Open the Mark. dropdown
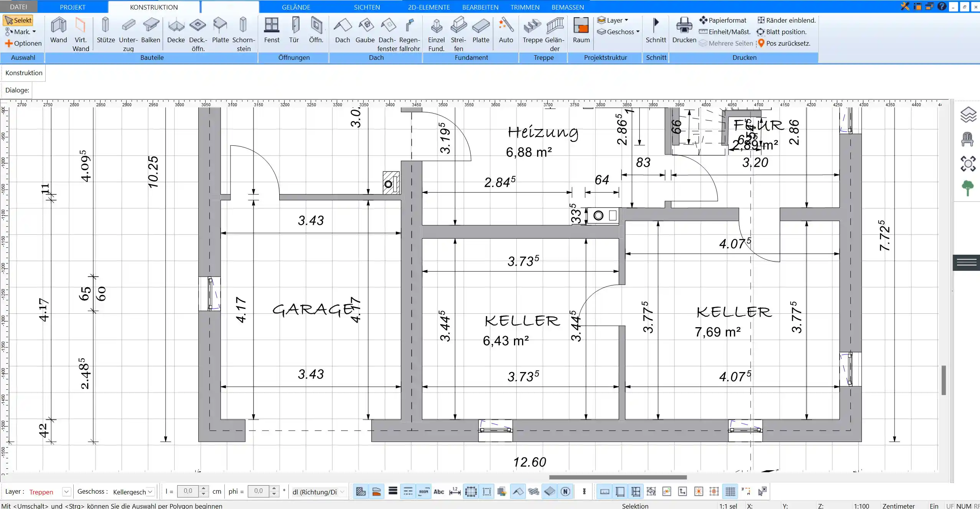Image resolution: width=980 pixels, height=509 pixels. click(x=20, y=32)
